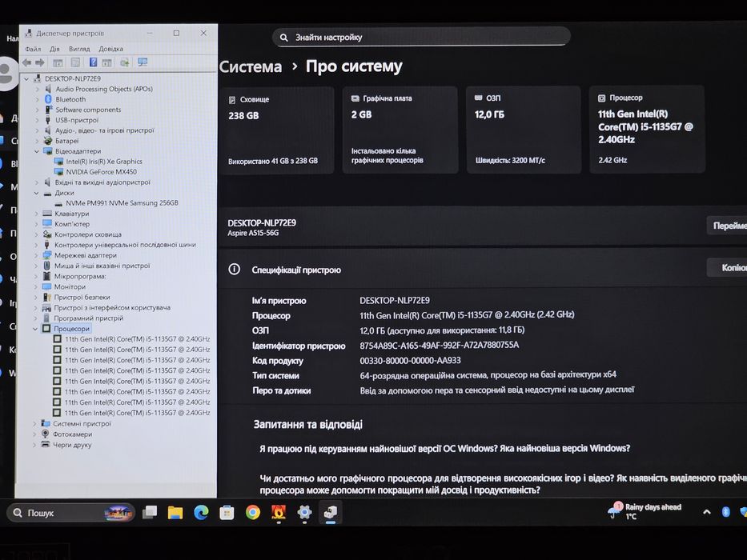Open the question about graphics processor adequacy

(503, 484)
